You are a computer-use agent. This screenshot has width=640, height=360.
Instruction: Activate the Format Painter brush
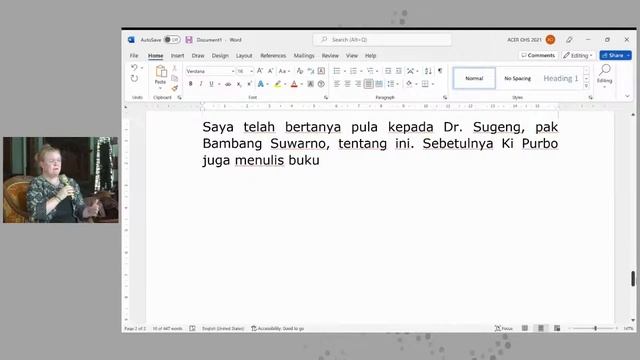[x=175, y=88]
